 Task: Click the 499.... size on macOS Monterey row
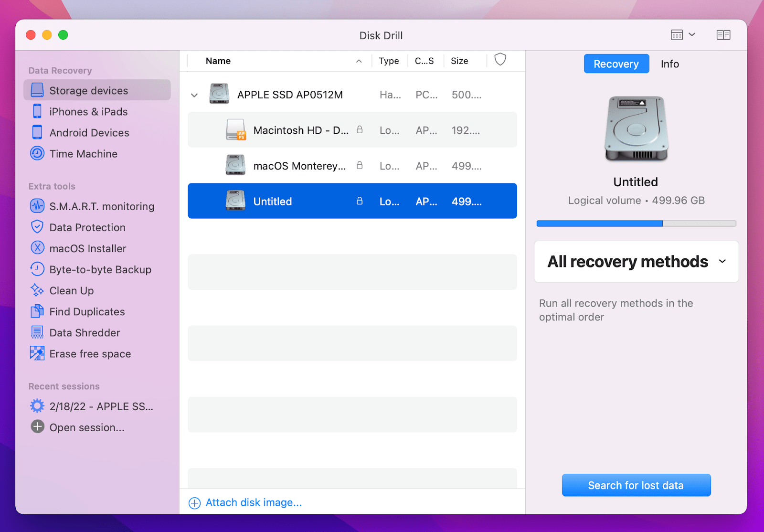pyautogui.click(x=467, y=166)
